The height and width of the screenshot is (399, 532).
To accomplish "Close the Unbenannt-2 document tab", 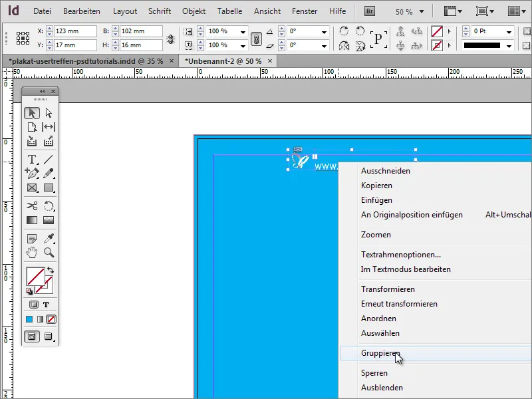I will [270, 61].
